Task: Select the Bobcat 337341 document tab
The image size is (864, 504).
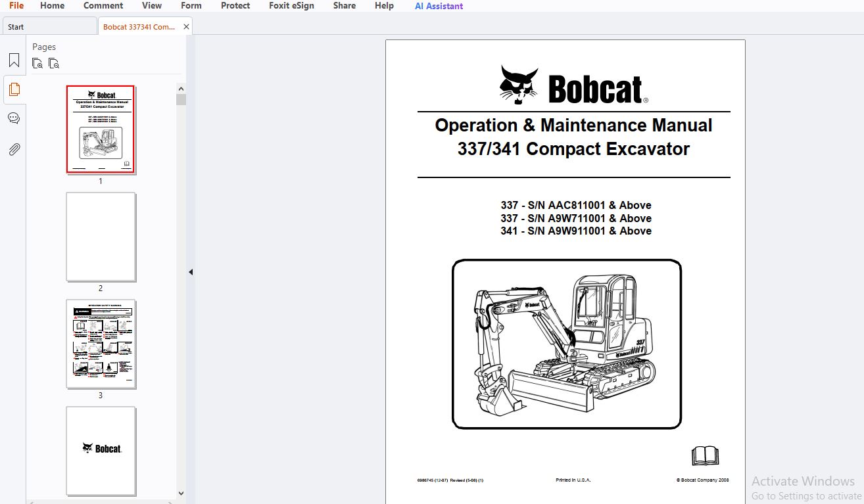Action: click(x=139, y=27)
